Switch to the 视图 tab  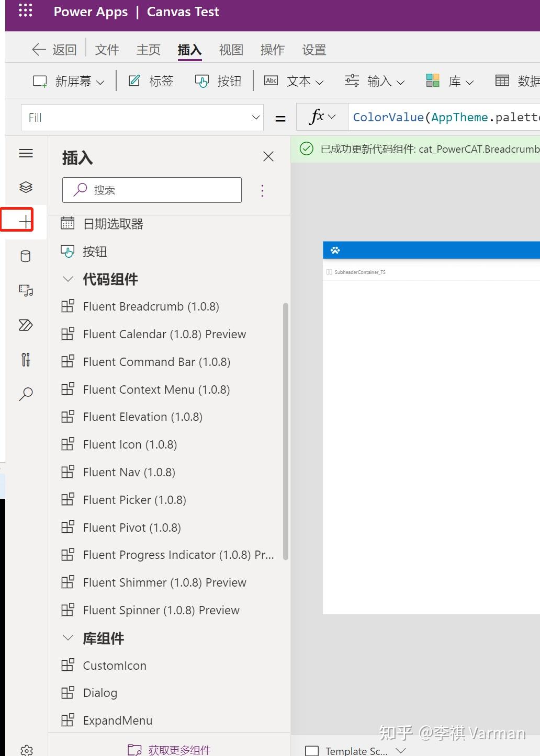coord(230,49)
